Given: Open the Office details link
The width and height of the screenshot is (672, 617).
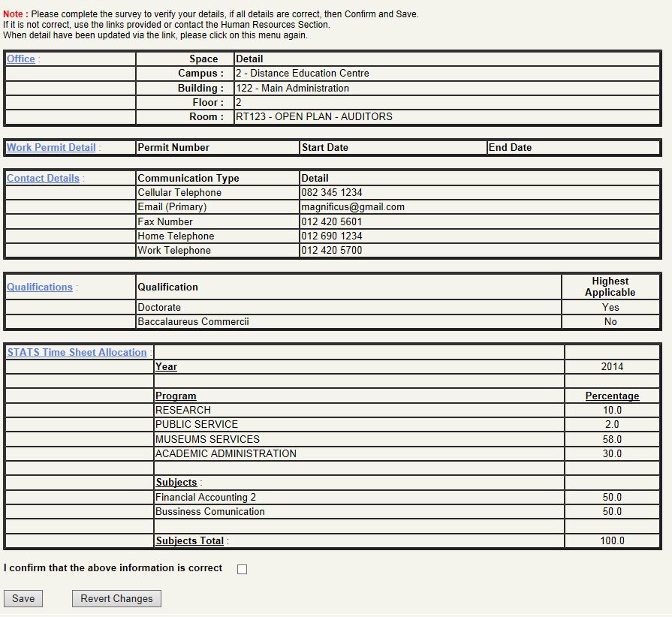Looking at the screenshot, I should click(x=19, y=59).
